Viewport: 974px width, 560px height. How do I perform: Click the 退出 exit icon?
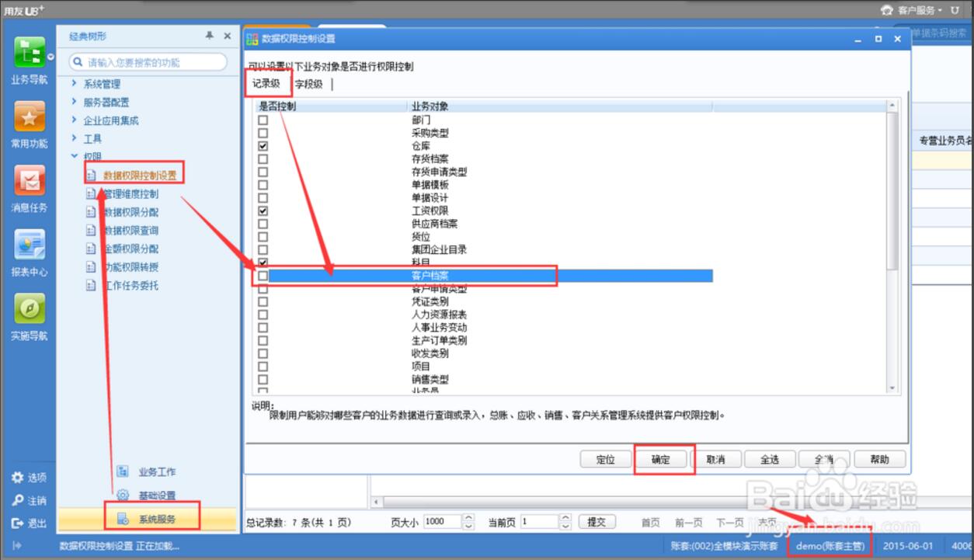17,523
